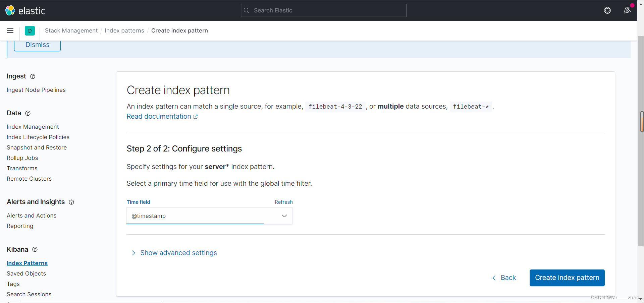Viewport: 644px width, 303px height.
Task: Open Tags page
Action: tap(13, 284)
